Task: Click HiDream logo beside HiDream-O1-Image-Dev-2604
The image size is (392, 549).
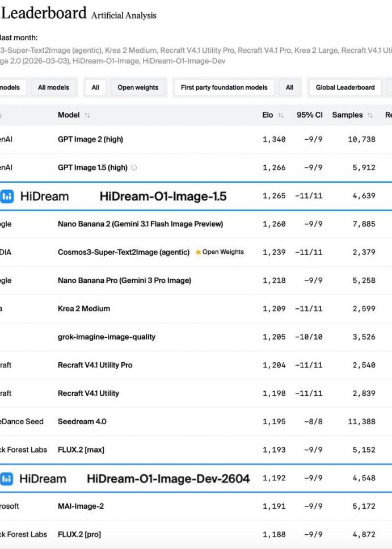Action: pos(6,479)
